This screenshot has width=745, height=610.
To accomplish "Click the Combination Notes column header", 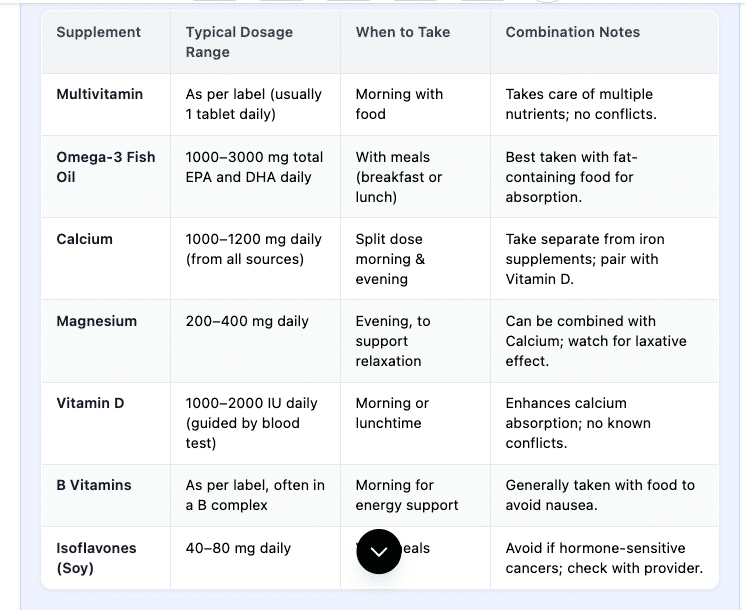I will click(573, 32).
